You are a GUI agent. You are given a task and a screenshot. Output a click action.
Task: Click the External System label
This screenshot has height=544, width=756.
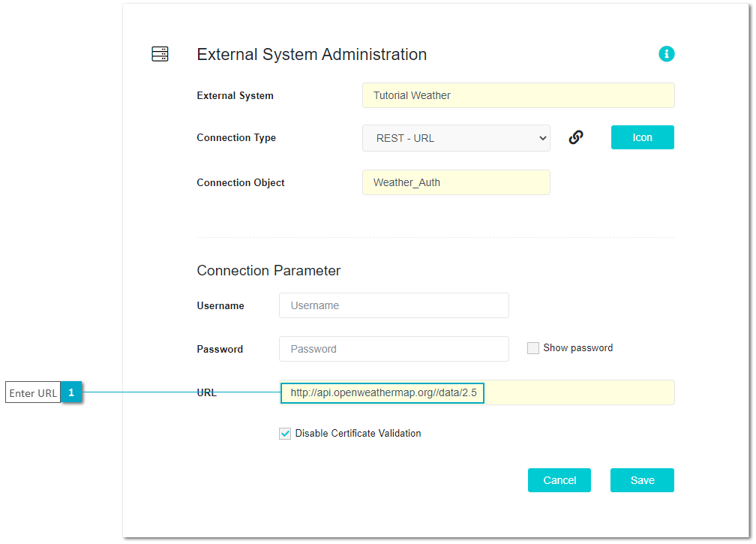[235, 95]
